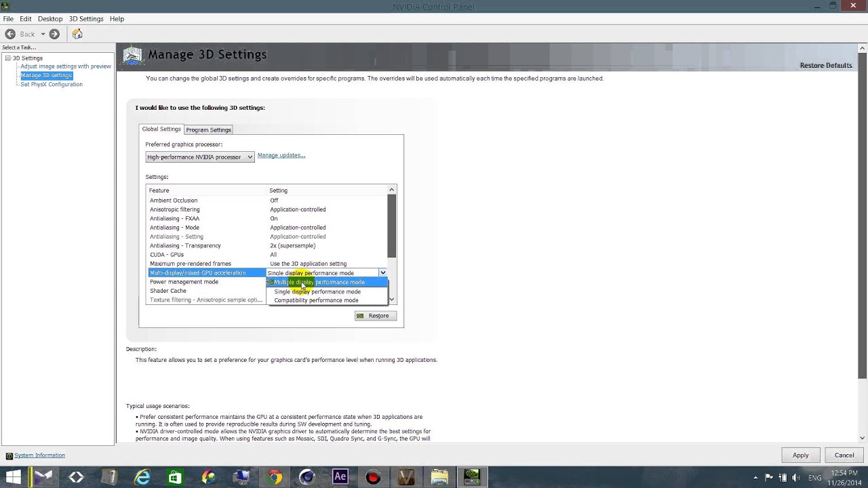The image size is (868, 488).
Task: Select Power management mode row
Action: (207, 282)
